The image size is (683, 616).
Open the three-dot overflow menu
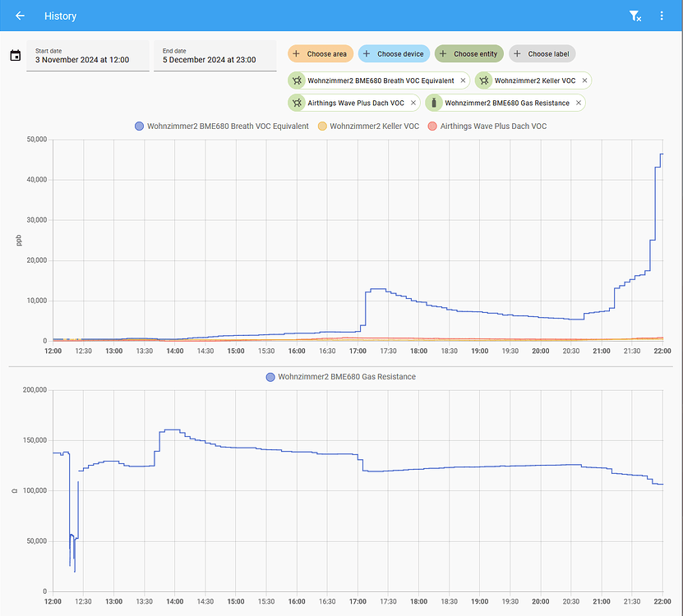coord(662,16)
